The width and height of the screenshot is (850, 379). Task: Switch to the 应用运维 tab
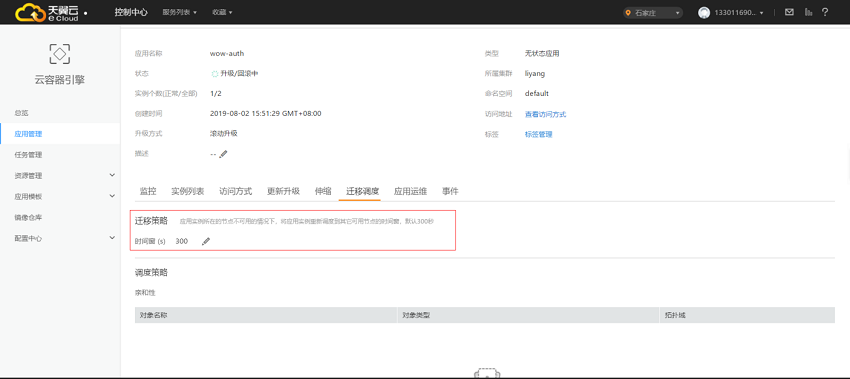[x=410, y=191]
